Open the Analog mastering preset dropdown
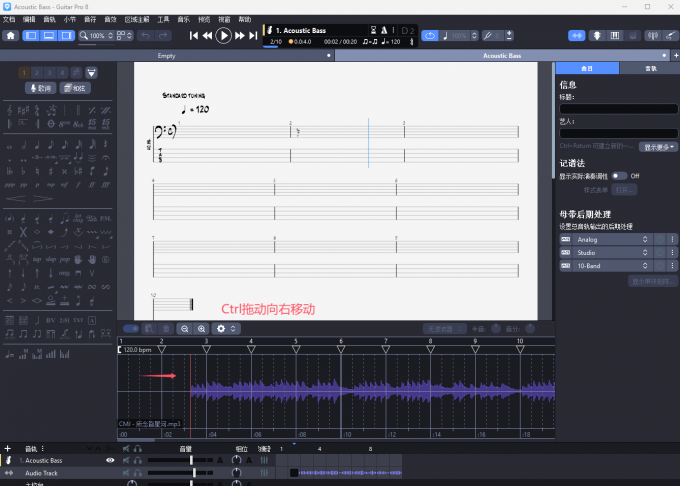Screen dimensions: 680x486 click(612, 239)
